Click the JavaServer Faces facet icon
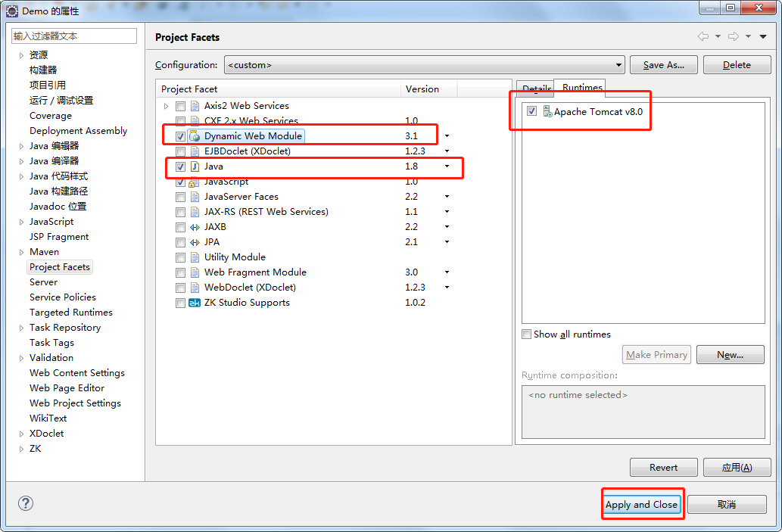782x532 pixels. click(x=195, y=197)
